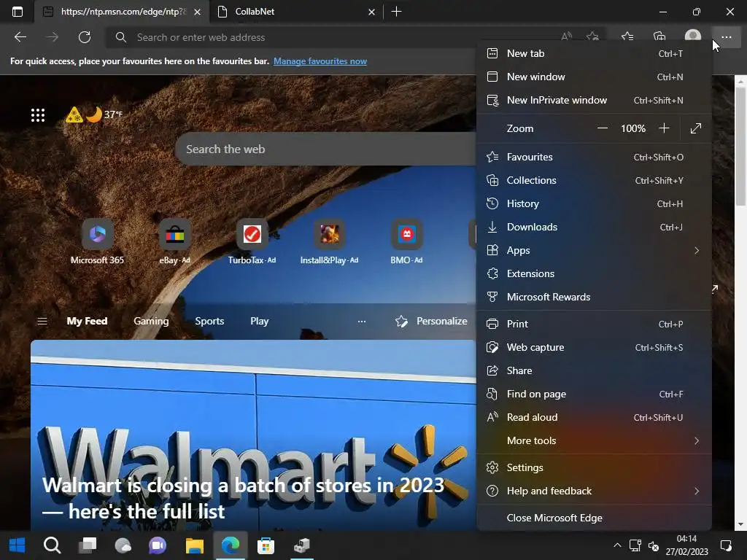Screen dimensions: 747x560
Task: Open the chat app on the taskbar
Action: pos(158,545)
